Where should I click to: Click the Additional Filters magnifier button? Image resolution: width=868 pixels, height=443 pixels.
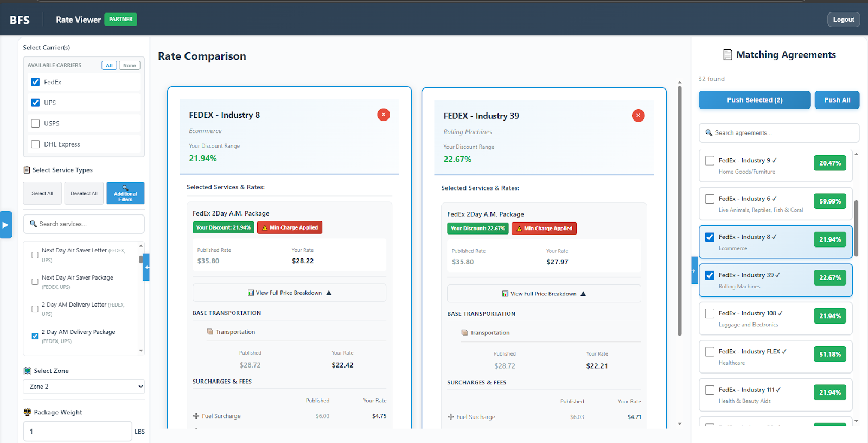125,193
